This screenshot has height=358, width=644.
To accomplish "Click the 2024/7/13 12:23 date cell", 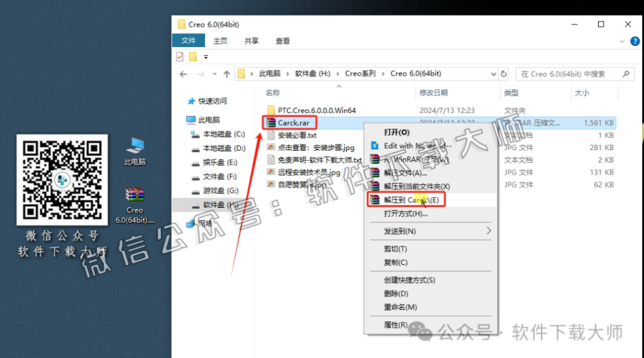I will [447, 111].
